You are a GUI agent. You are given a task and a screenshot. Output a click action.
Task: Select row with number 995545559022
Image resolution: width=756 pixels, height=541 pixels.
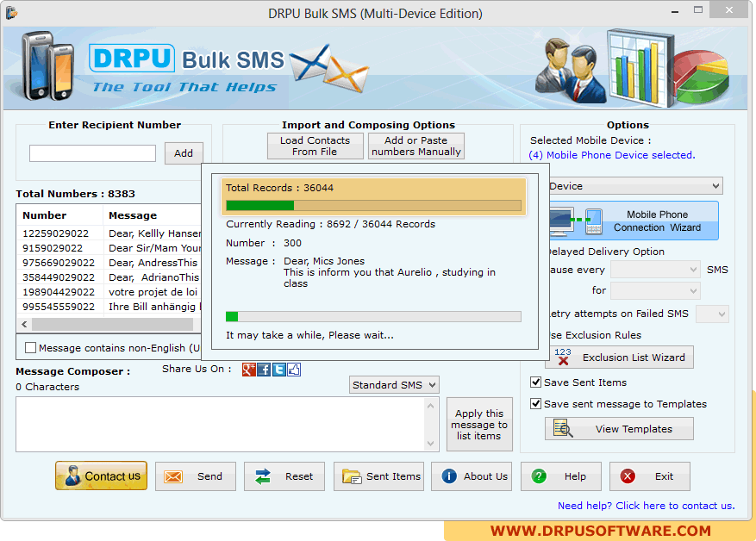(109, 307)
